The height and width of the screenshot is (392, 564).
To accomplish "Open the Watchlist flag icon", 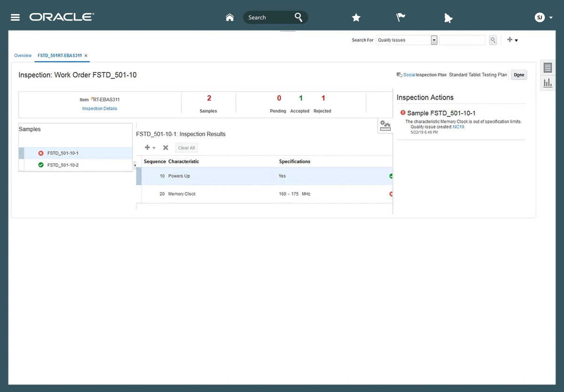I will coord(400,17).
